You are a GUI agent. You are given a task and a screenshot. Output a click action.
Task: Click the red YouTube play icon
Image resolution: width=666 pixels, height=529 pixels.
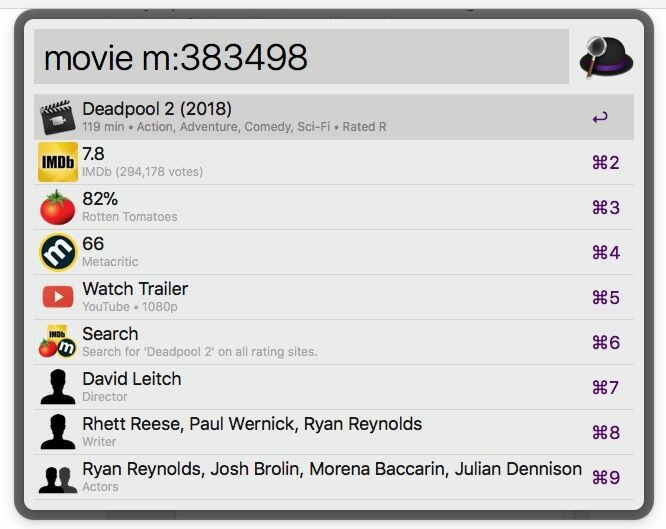tap(58, 297)
